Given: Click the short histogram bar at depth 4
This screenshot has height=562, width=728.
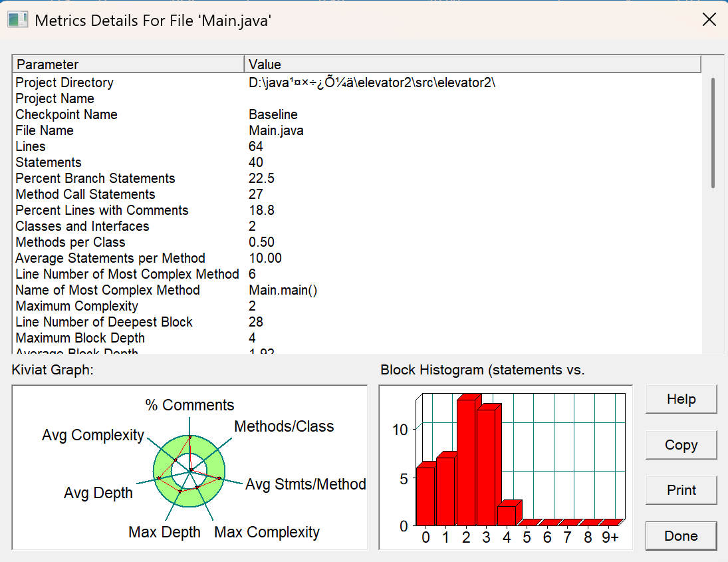Looking at the screenshot, I should (x=507, y=515).
